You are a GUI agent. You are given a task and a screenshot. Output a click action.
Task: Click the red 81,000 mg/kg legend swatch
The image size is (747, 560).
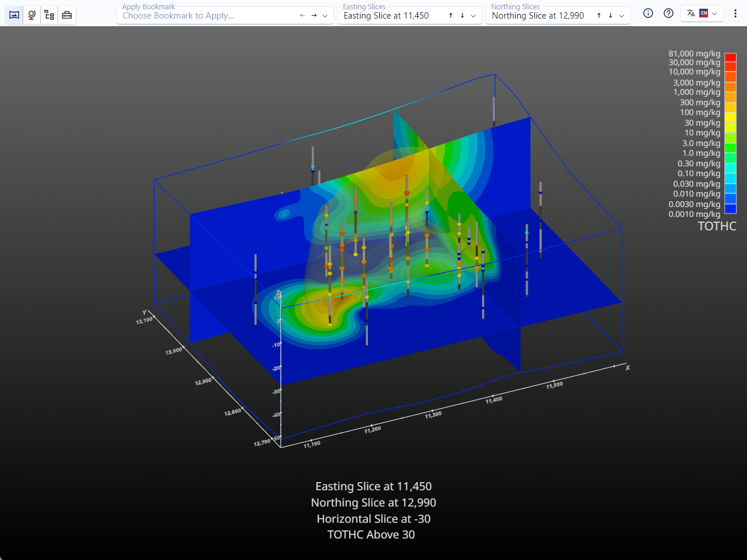[x=730, y=58]
